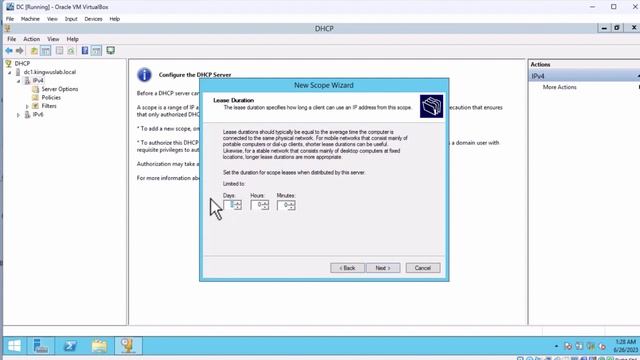Toggle the Show/Hide Action Pane toolbar icon

click(96, 51)
